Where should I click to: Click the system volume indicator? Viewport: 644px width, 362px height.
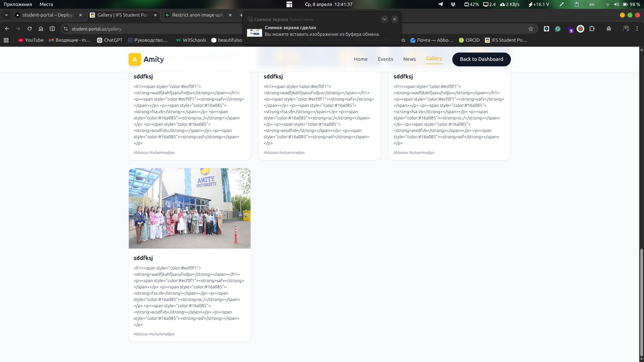pyautogui.click(x=616, y=5)
